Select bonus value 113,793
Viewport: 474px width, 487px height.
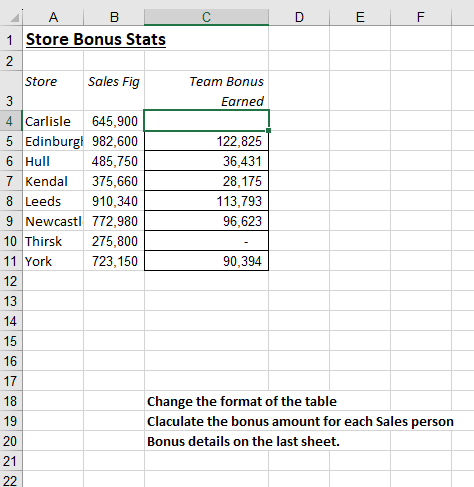pyautogui.click(x=206, y=201)
